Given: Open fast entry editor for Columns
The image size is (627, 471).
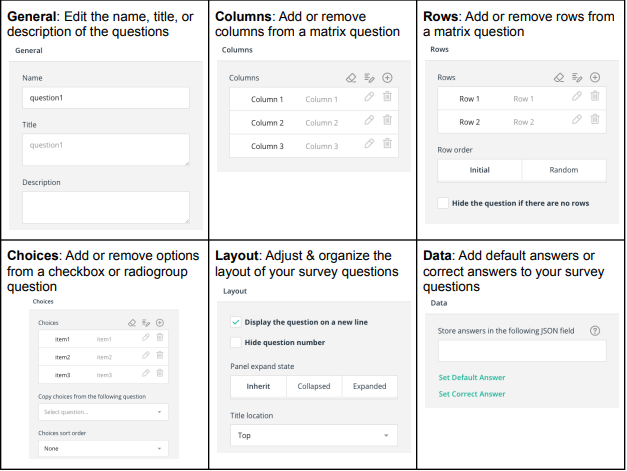Looking at the screenshot, I should pyautogui.click(x=369, y=78).
